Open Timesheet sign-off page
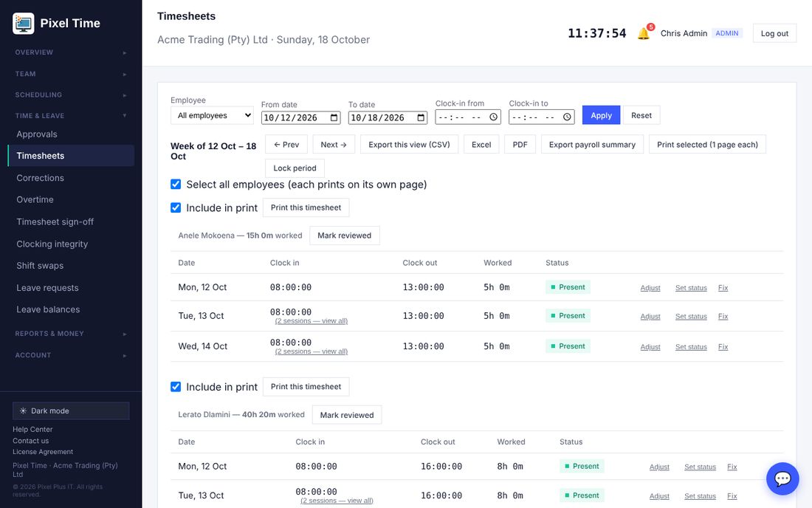 [71, 222]
